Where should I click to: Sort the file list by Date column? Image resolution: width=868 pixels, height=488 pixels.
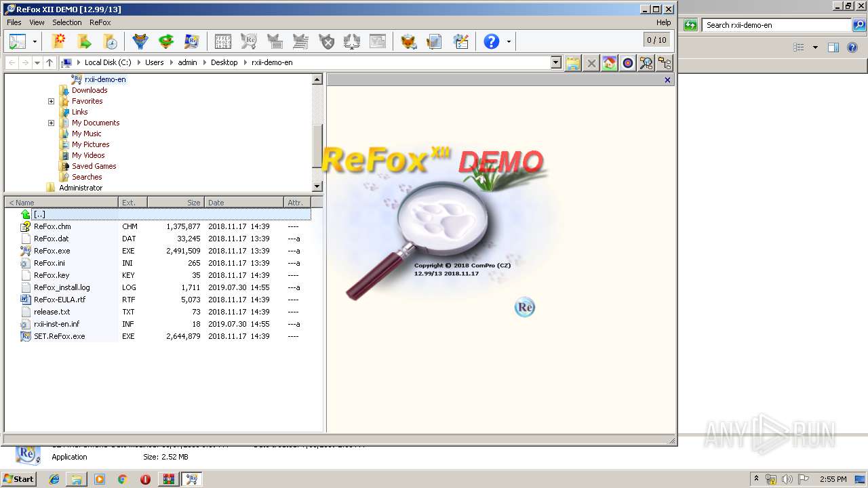[244, 203]
